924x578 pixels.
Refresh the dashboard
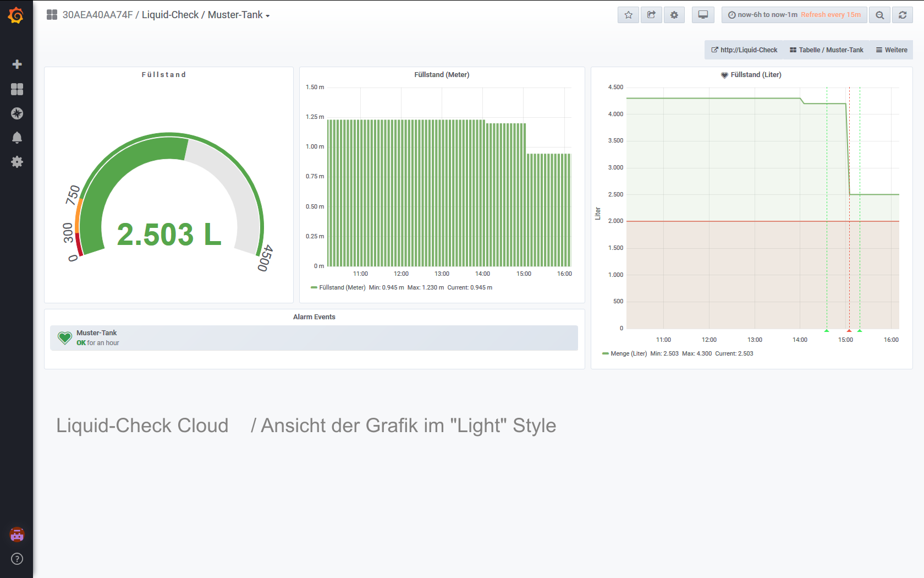click(903, 15)
